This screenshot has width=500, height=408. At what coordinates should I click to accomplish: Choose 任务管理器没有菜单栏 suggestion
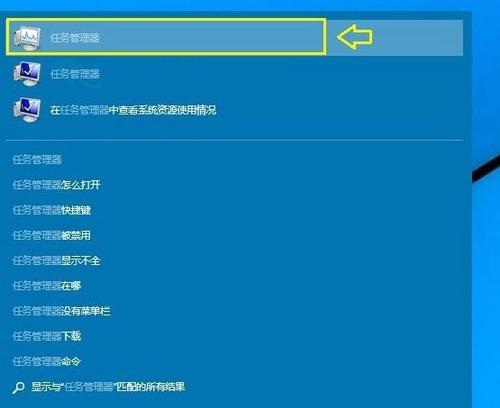click(61, 311)
